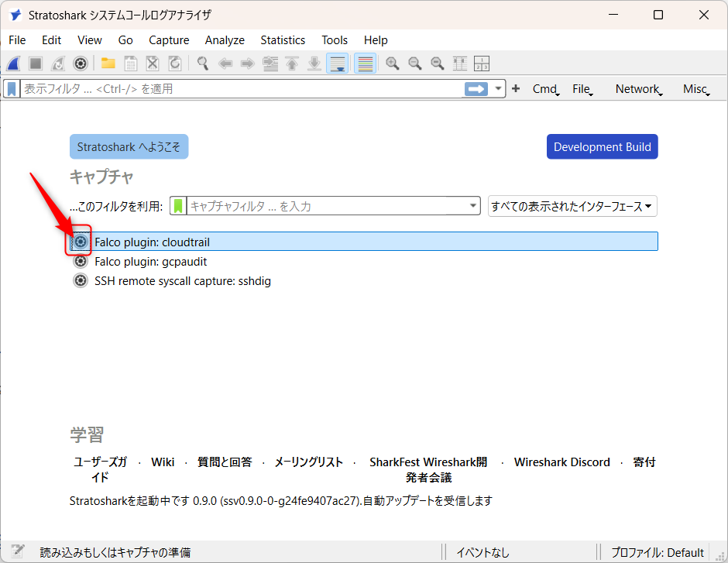This screenshot has height=563, width=728.
Task: Click the Save capture file icon
Action: [x=130, y=64]
